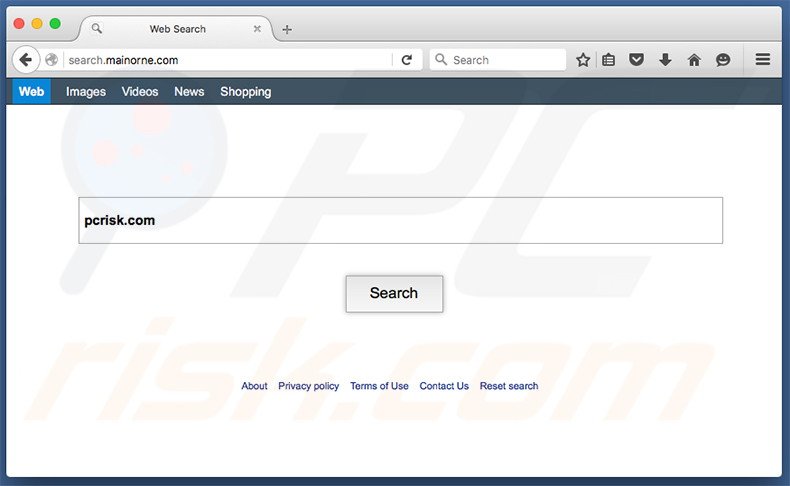This screenshot has width=790, height=486.
Task: Switch to the Images tab
Action: pyautogui.click(x=86, y=91)
